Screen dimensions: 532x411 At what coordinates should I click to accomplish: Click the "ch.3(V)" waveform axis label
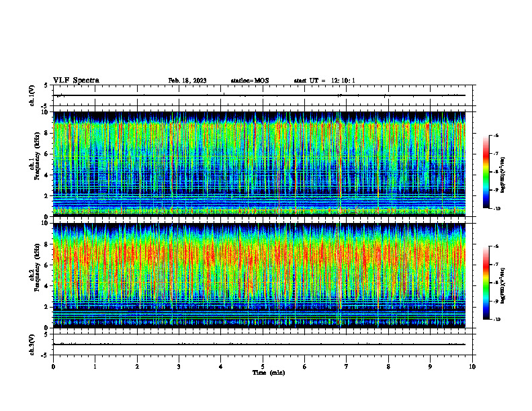tap(32, 345)
